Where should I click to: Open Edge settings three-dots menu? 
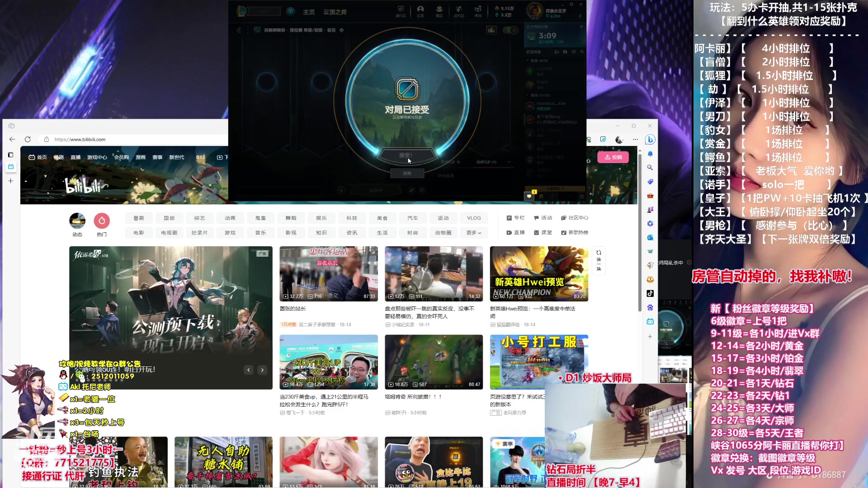coord(635,140)
